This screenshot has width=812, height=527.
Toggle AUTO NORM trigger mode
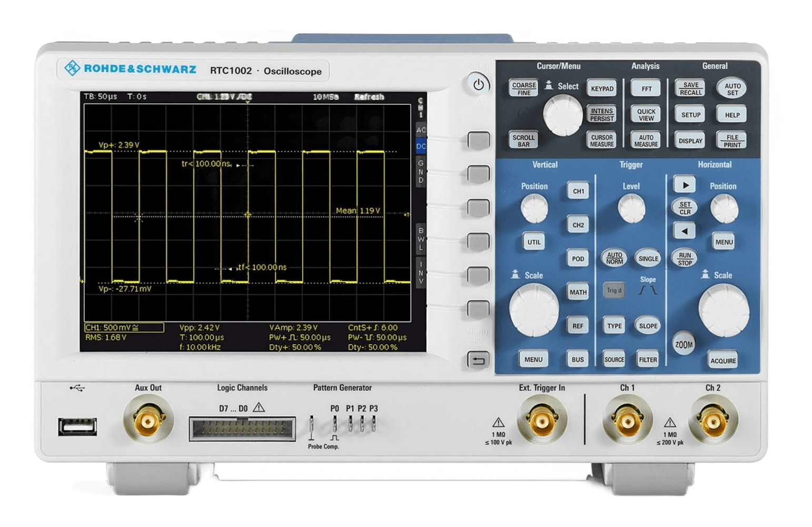614,258
